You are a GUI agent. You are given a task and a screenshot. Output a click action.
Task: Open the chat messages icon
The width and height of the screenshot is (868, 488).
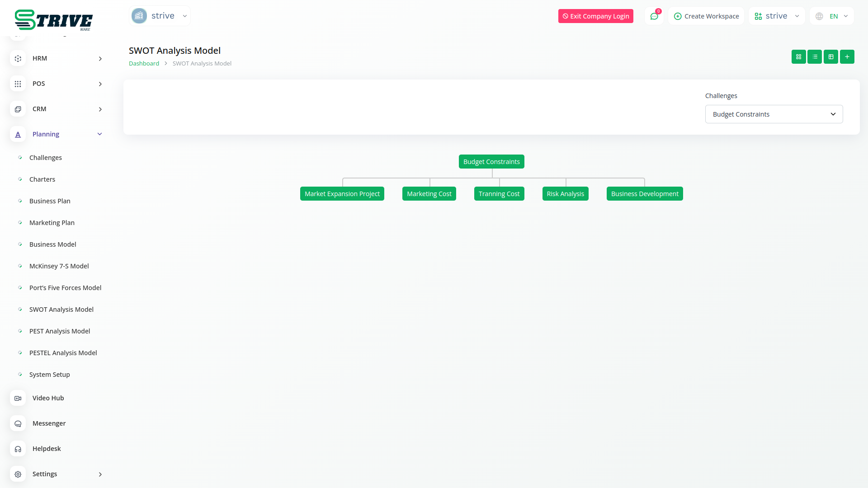[654, 16]
